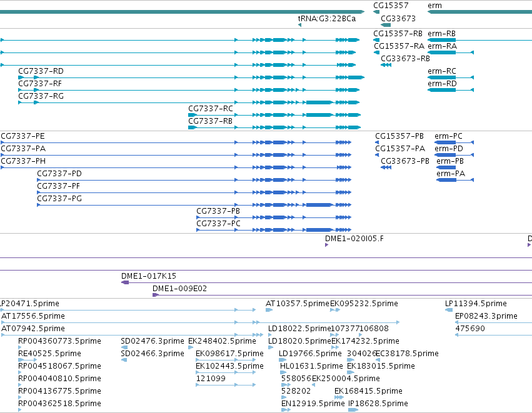Select protein erm-PB

(450, 161)
